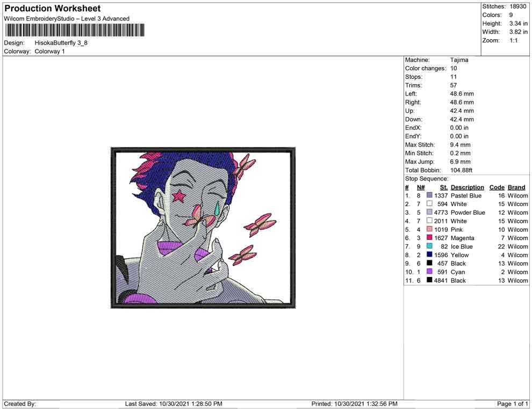Click the 'Ice Blue' description text
This screenshot has width=532, height=409.
(x=462, y=246)
